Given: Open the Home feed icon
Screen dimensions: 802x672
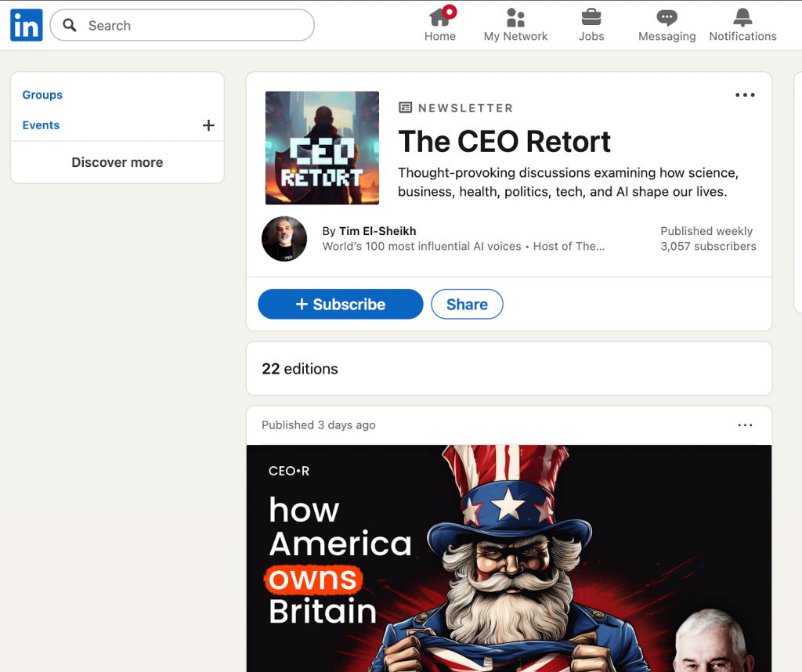Looking at the screenshot, I should coord(440,17).
